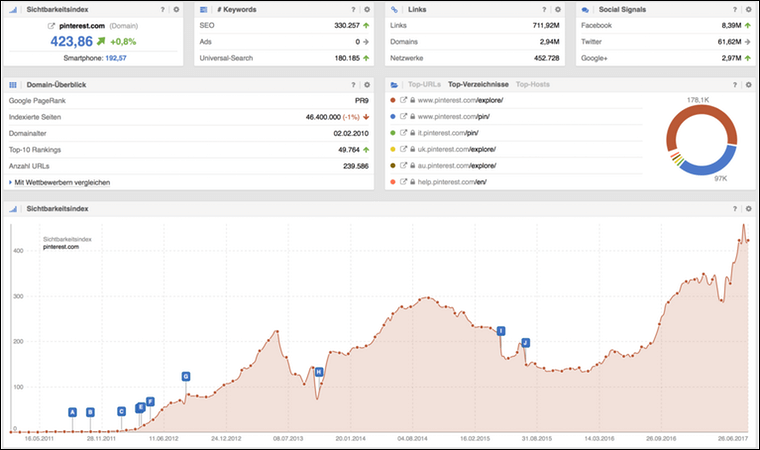Click external link icon beside help.pinterest.com/en/

402,181
